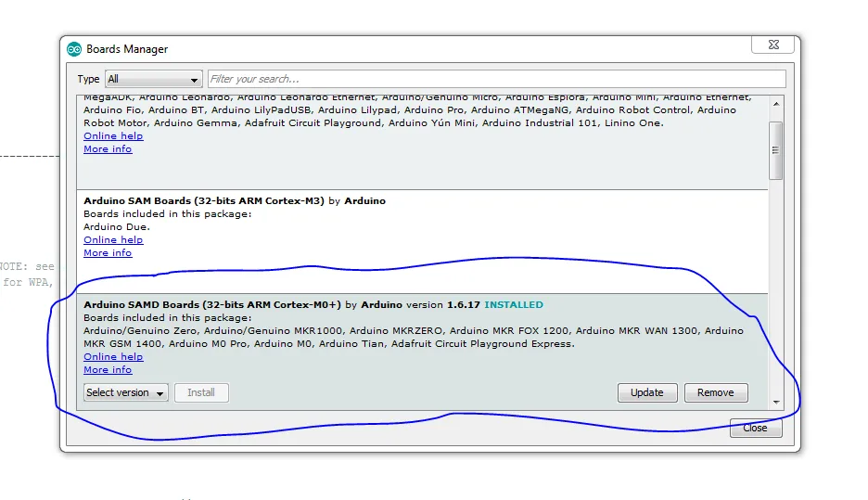Open Online help under Arduino SAM Boards

click(113, 239)
